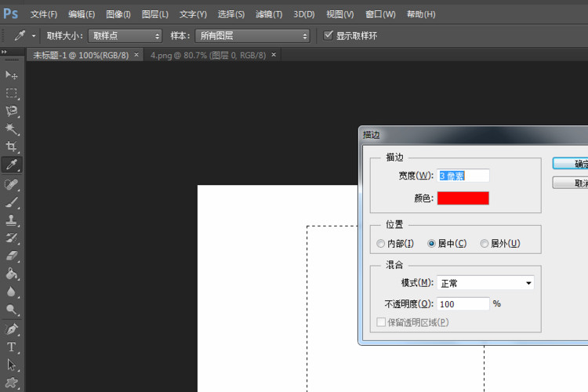Toggle 显示取样环 checkbox
The width and height of the screenshot is (588, 392).
pos(328,35)
